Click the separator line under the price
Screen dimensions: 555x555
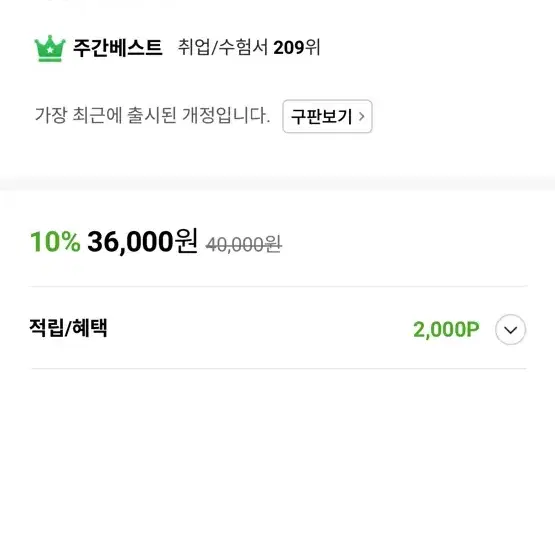click(279, 286)
